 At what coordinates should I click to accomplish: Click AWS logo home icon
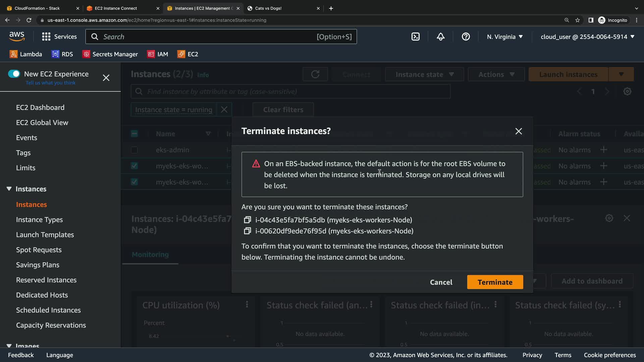coord(17,36)
